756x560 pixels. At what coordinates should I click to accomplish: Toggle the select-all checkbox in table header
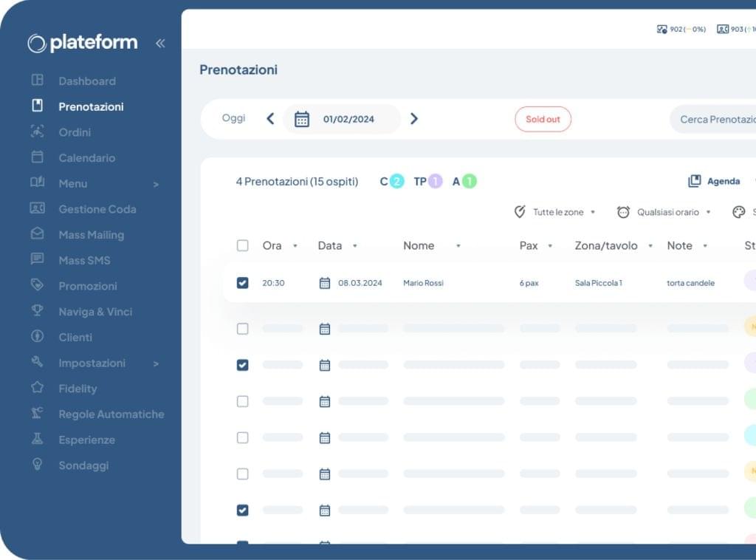click(242, 245)
